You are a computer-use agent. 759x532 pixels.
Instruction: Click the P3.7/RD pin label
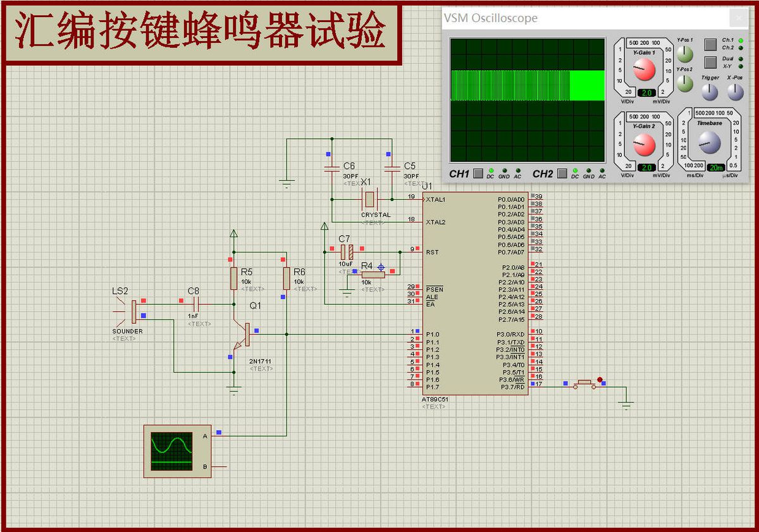coord(513,387)
